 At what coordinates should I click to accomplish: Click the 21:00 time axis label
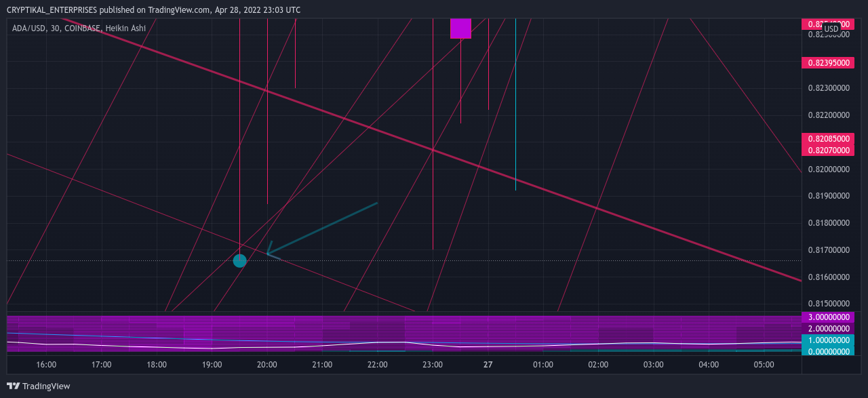click(322, 365)
